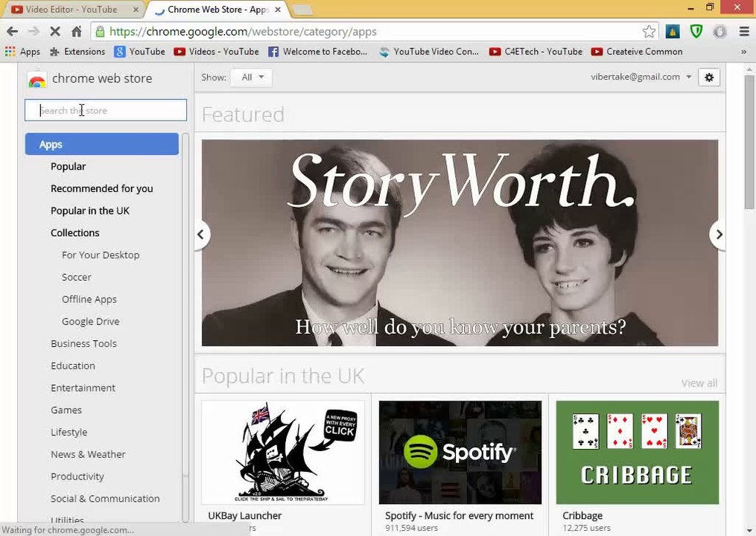Open the For Your Desktop collection
Screen dimensions: 756x536
pos(101,255)
